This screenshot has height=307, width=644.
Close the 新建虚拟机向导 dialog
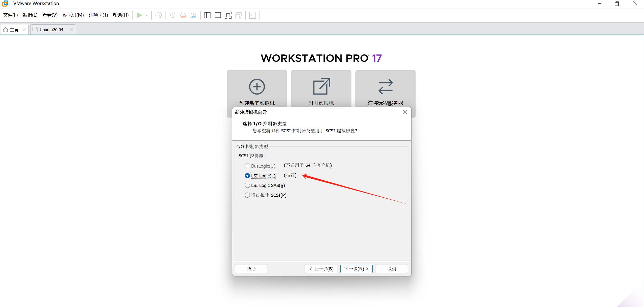(x=405, y=112)
